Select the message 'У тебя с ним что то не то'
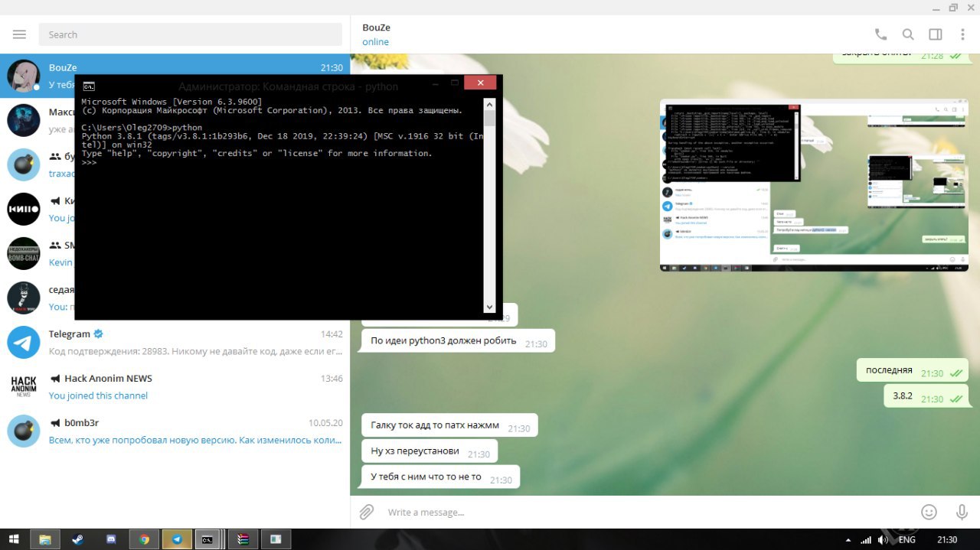Image resolution: width=980 pixels, height=550 pixels. click(440, 477)
